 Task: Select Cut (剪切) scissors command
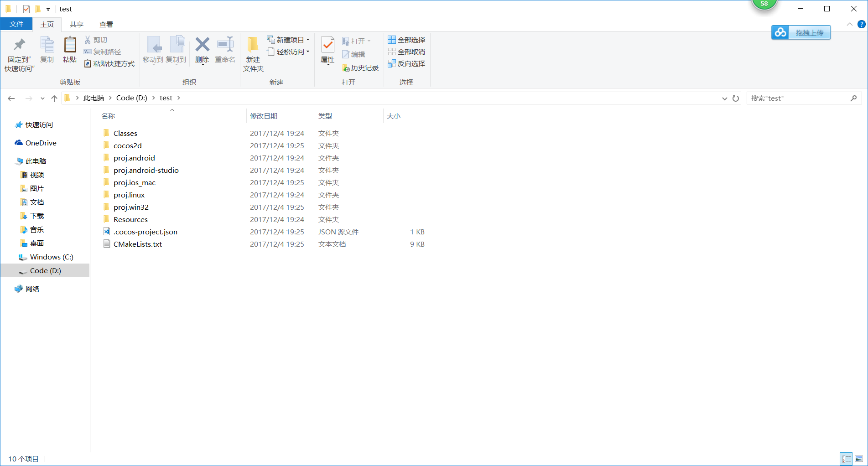[x=96, y=40]
